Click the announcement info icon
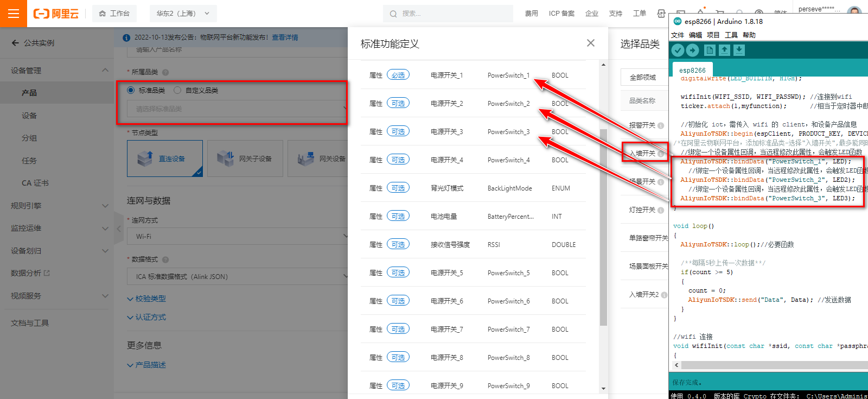Viewport: 868px width, 399px height. pos(126,37)
